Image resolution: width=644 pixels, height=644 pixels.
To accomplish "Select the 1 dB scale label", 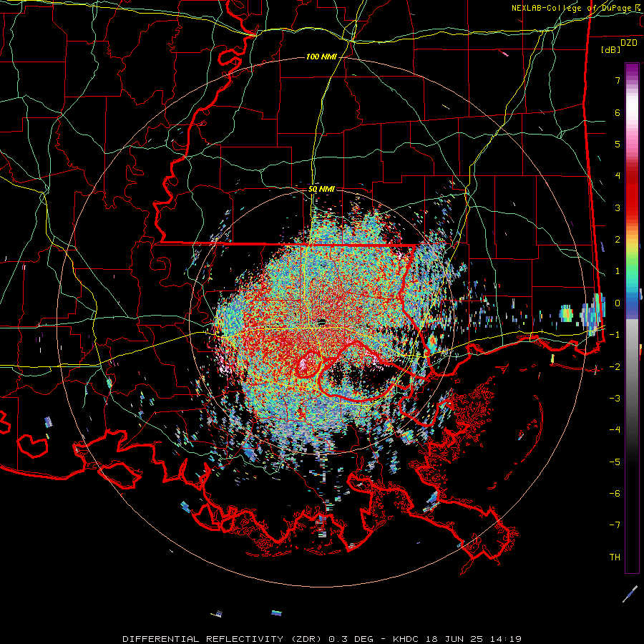I will 618,271.
